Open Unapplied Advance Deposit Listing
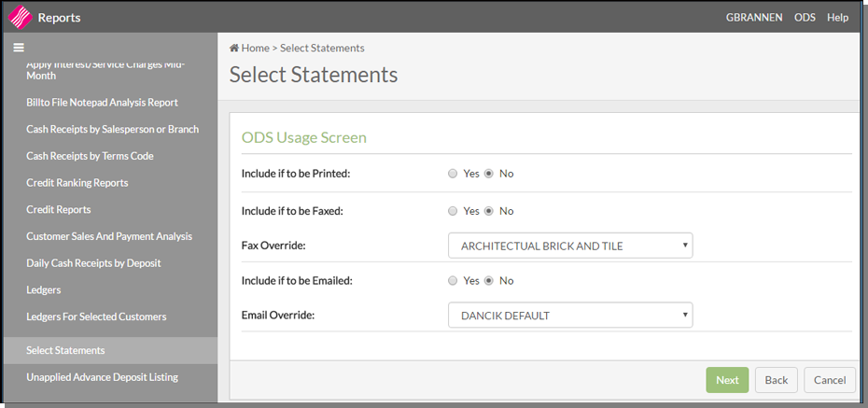The width and height of the screenshot is (868, 408). pos(102,377)
